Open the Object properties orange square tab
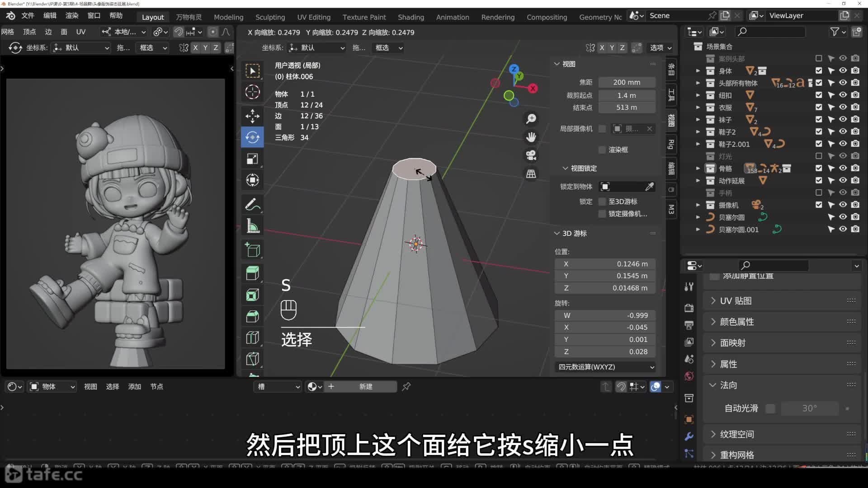This screenshot has height=488, width=868. (x=689, y=419)
